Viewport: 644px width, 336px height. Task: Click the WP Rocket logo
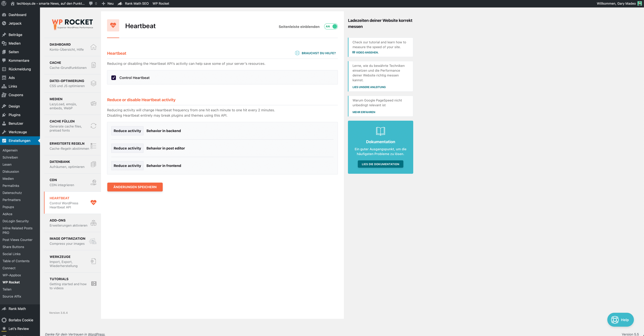pyautogui.click(x=72, y=25)
